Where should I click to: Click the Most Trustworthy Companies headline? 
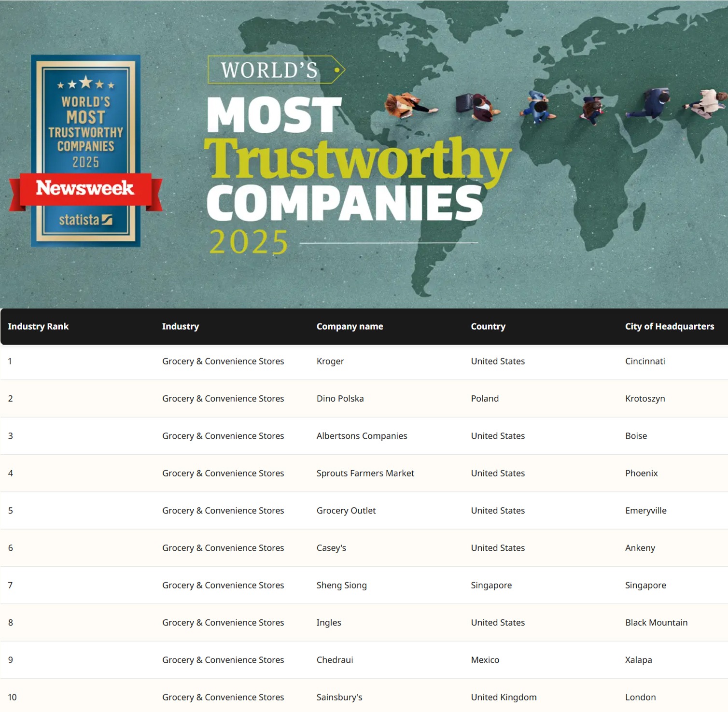click(x=357, y=159)
